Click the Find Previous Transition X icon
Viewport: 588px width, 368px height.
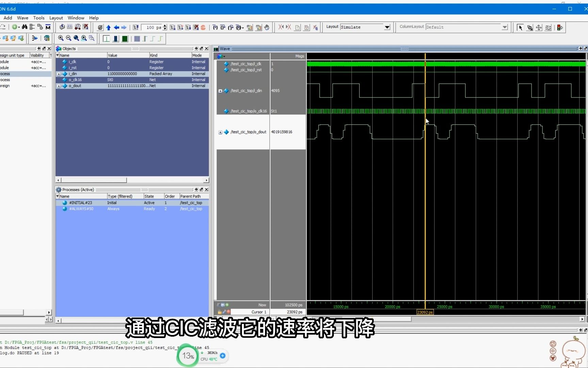point(281,27)
